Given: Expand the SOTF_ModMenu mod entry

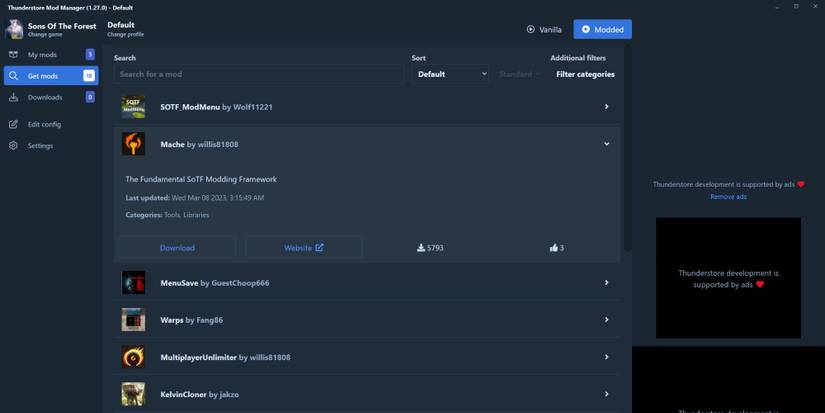Looking at the screenshot, I should coord(606,107).
